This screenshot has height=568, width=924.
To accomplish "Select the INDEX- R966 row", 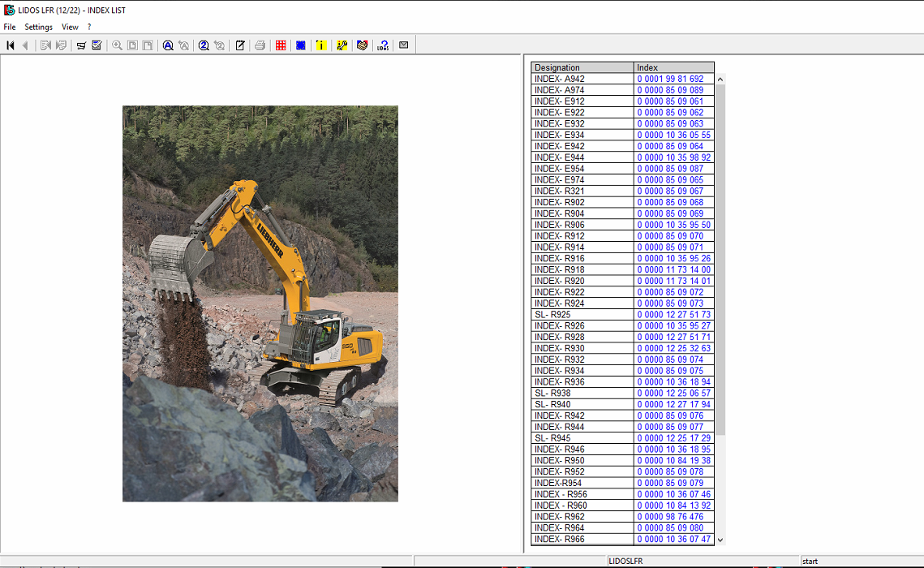I will point(622,539).
